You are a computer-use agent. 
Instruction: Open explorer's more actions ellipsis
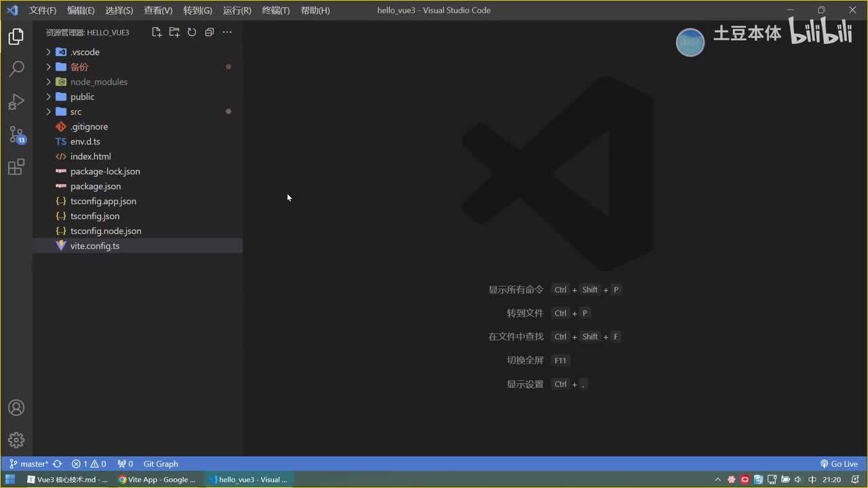point(227,32)
